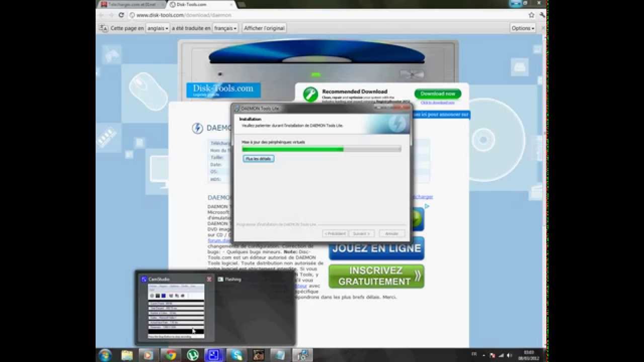Screen dimensions: 644x362
Task: Click the taskbar icon right of Skype
Action: click(x=259, y=355)
